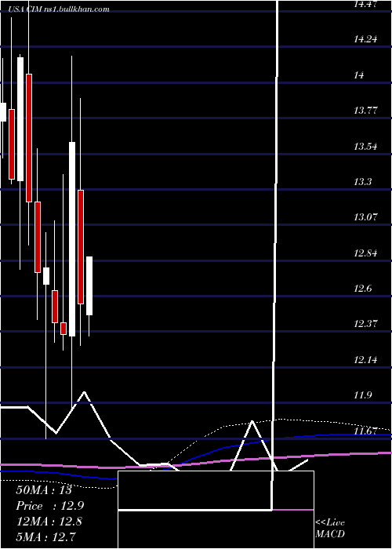This screenshot has height=549, width=392.
Task: Click the 11.9 price axis label
Action: tap(362, 395)
